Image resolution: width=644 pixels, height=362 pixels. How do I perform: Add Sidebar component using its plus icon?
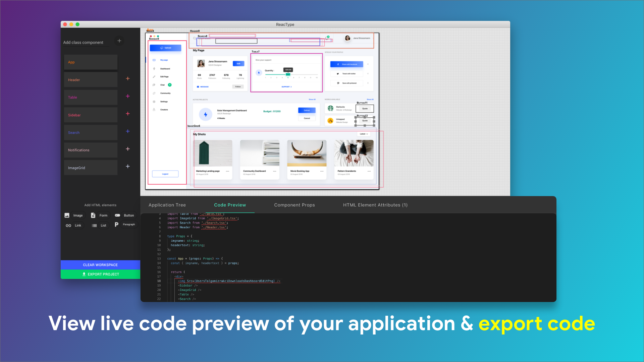(128, 114)
